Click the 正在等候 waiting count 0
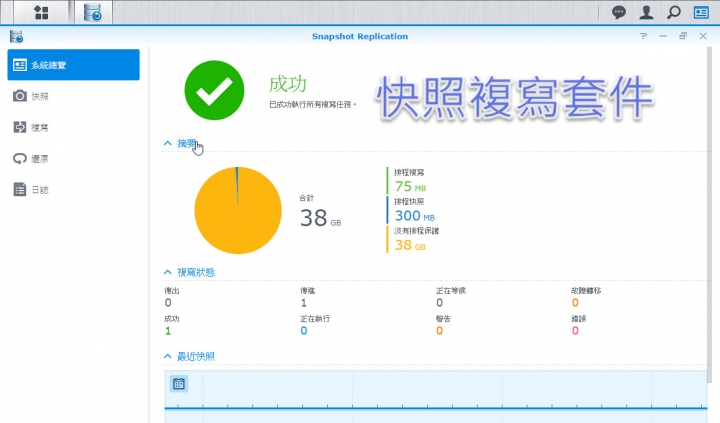Screen dimensions: 720x423 pos(439,303)
